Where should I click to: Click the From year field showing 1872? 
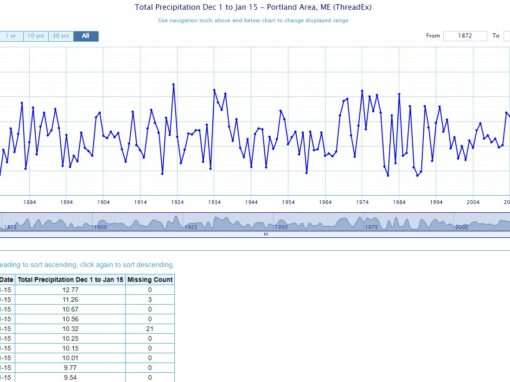(465, 36)
